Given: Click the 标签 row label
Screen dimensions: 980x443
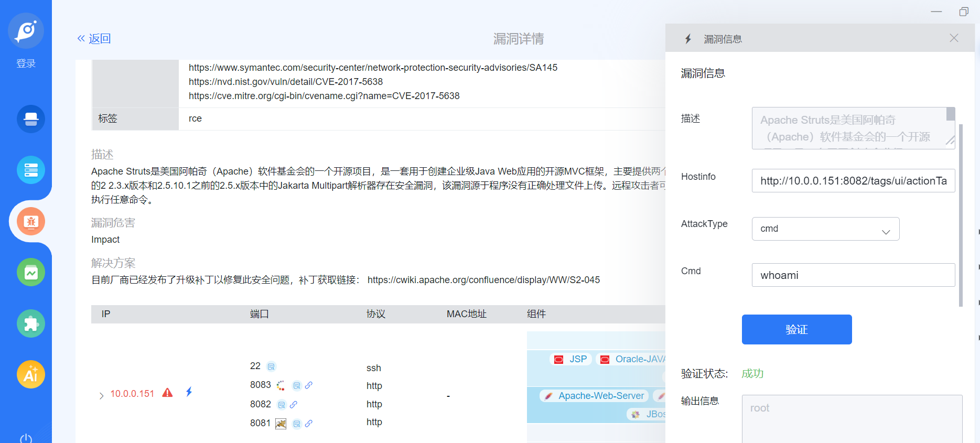Looking at the screenshot, I should point(108,118).
